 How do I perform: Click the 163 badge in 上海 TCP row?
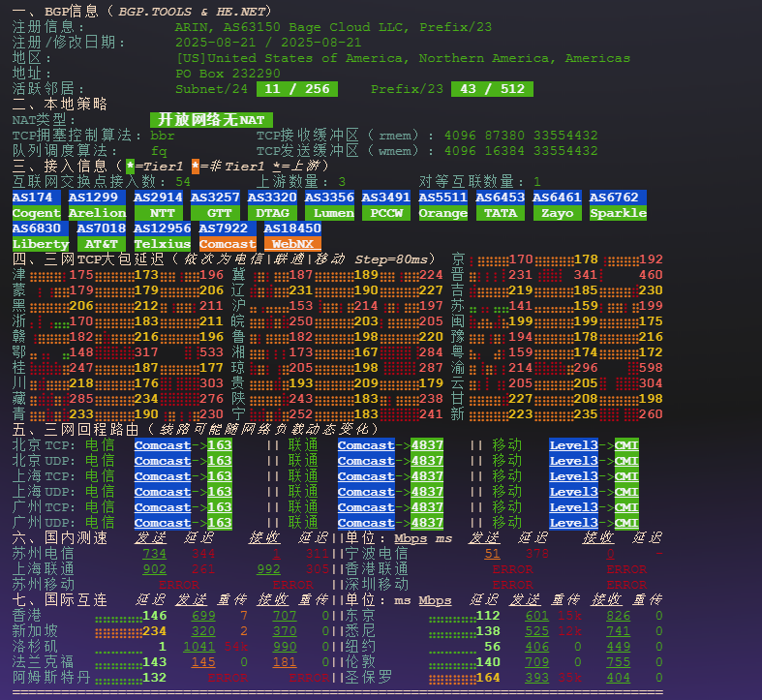[220, 476]
